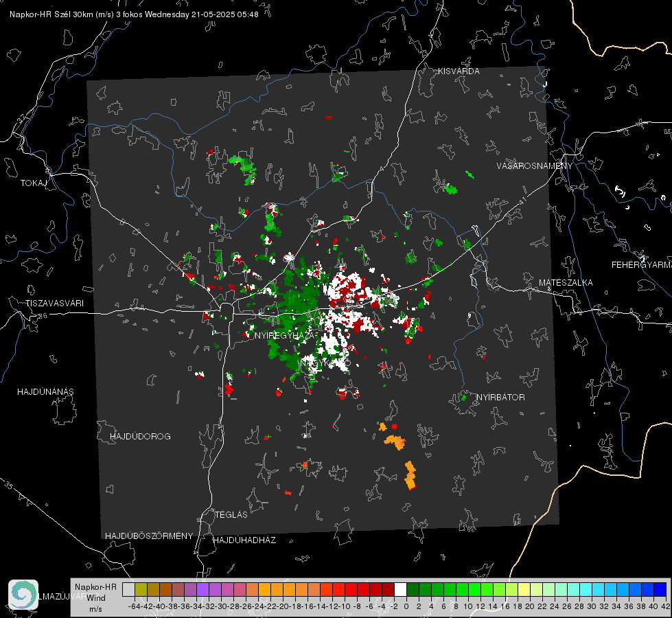672x618 pixels.
Task: Click the HAJDÚBÖSZÖRMÉNY city label
Action: click(149, 536)
